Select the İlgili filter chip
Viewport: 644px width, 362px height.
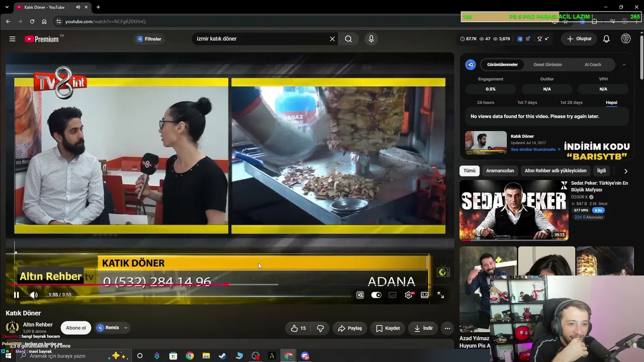click(x=601, y=171)
